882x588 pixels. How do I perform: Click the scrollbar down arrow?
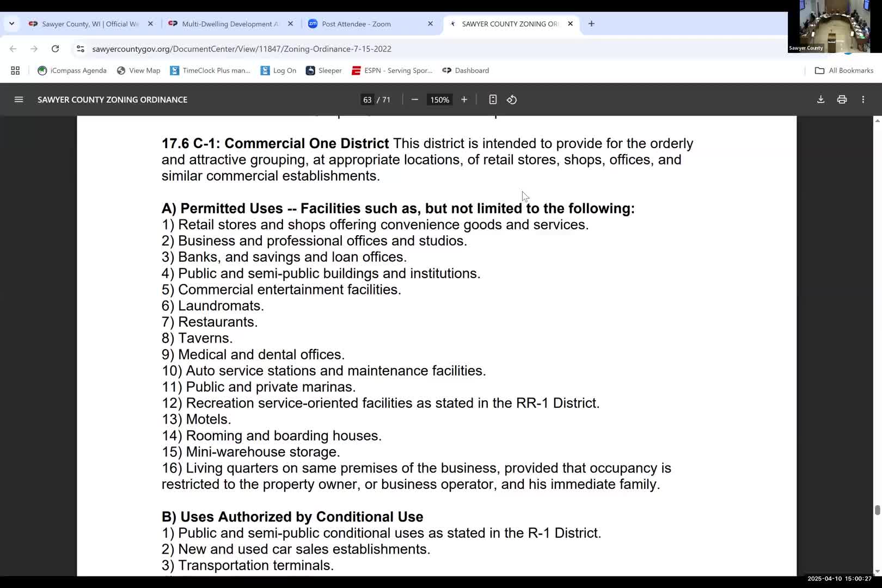coord(877,572)
